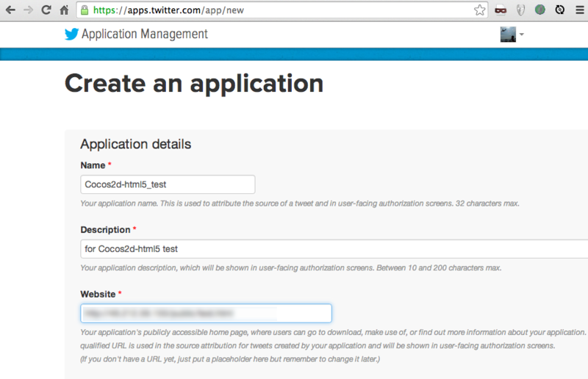The height and width of the screenshot is (379, 588).
Task: Click the green padlock security icon
Action: coord(85,10)
